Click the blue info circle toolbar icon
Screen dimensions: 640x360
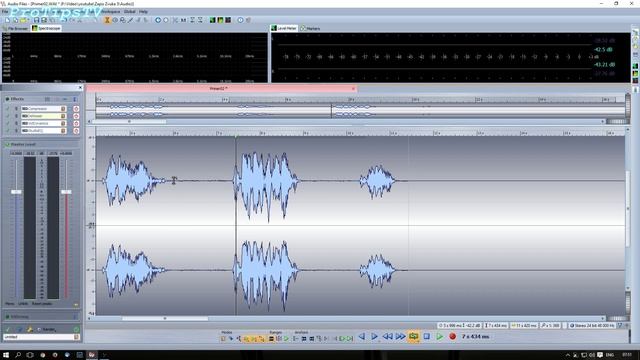tap(240, 20)
